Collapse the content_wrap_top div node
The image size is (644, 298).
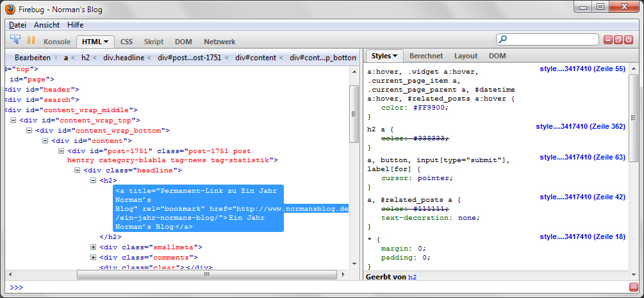coord(13,120)
